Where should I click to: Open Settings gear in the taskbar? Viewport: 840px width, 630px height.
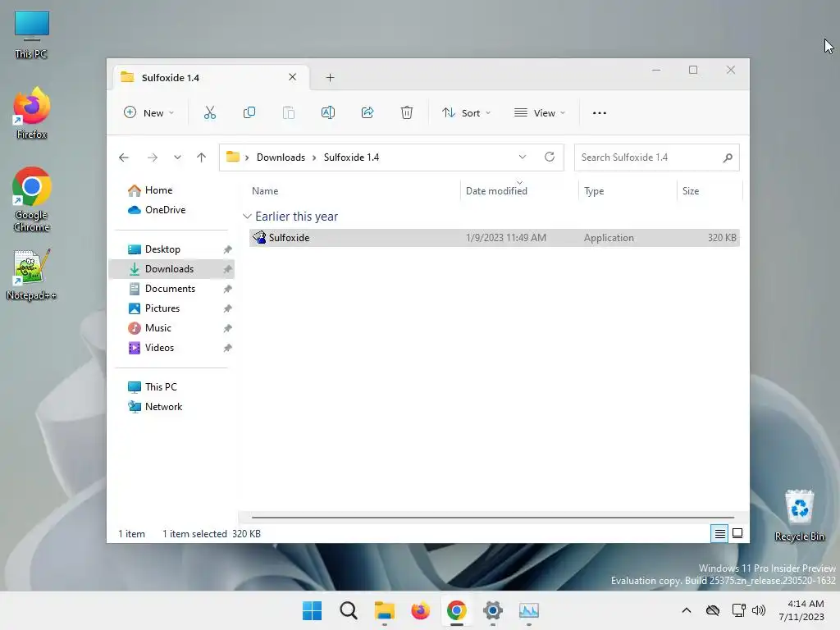(493, 610)
